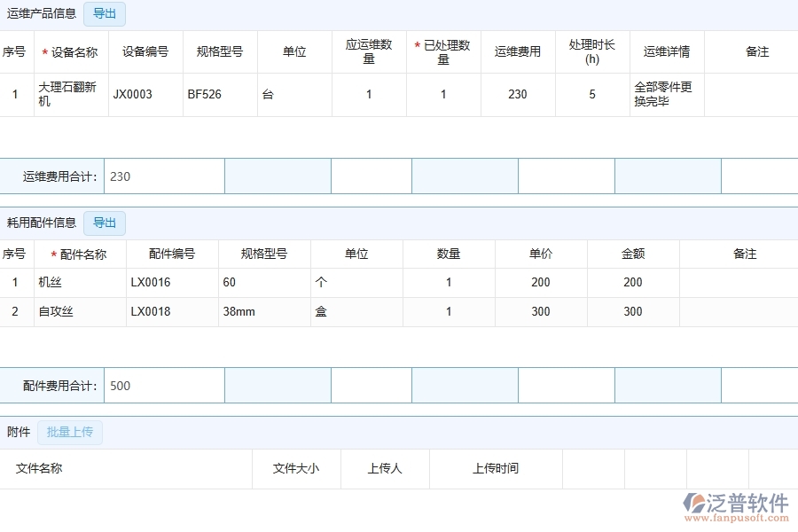Click the 批量上传 button in the 附件 section
The image size is (798, 532).
(70, 432)
